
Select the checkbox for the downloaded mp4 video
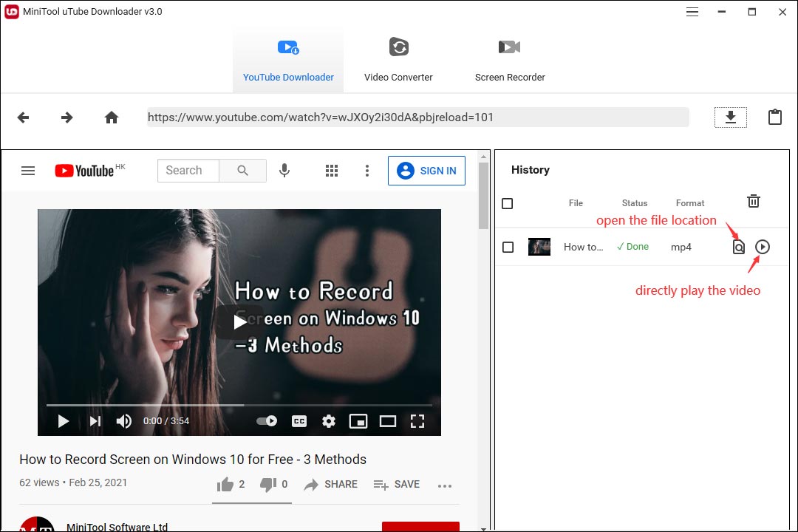click(x=508, y=247)
